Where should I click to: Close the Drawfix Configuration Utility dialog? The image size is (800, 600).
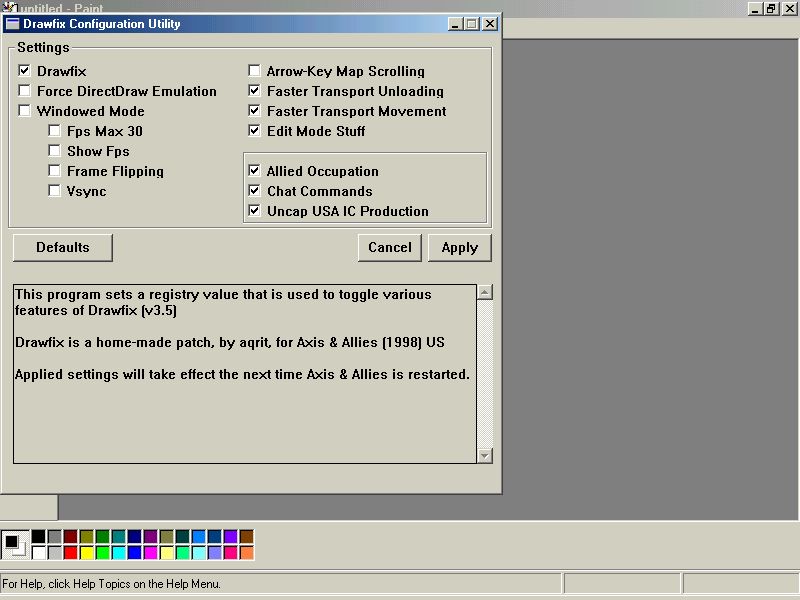pos(490,24)
